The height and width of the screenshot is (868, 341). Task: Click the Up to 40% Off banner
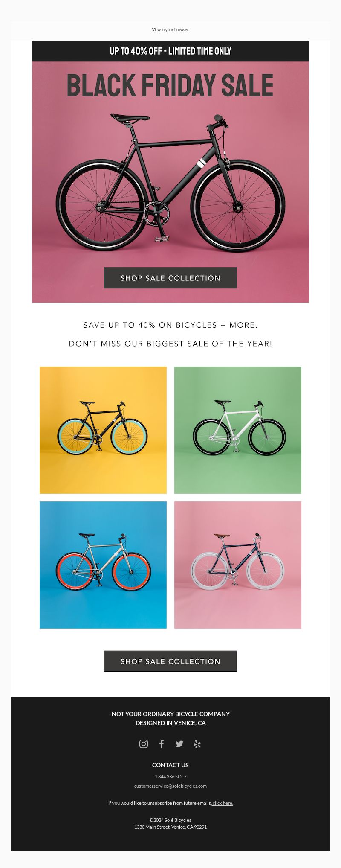tap(170, 51)
